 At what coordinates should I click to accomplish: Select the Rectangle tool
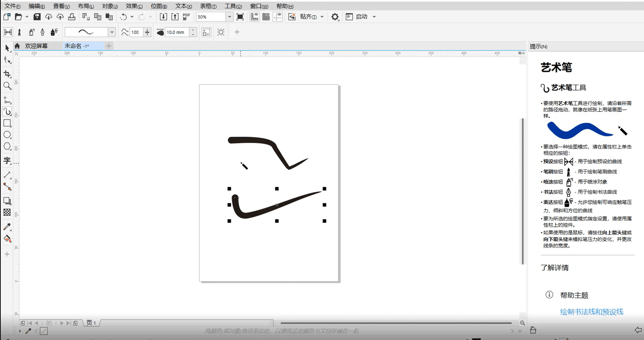point(7,123)
